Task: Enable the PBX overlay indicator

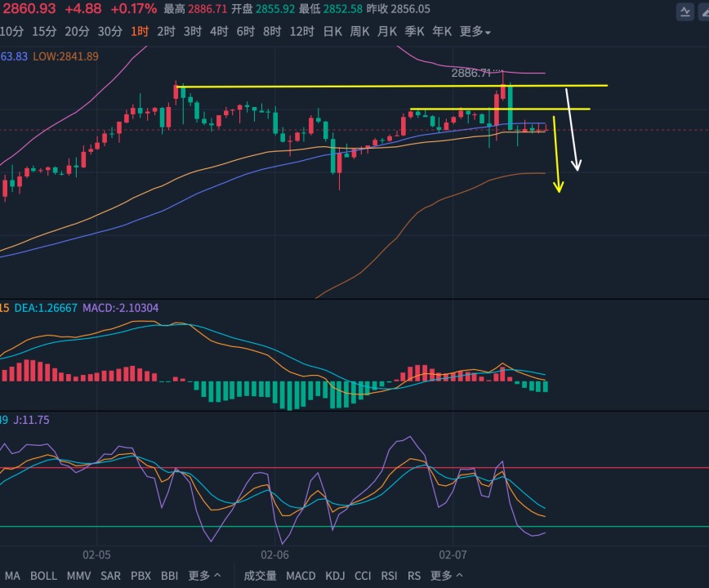Action: (x=140, y=576)
